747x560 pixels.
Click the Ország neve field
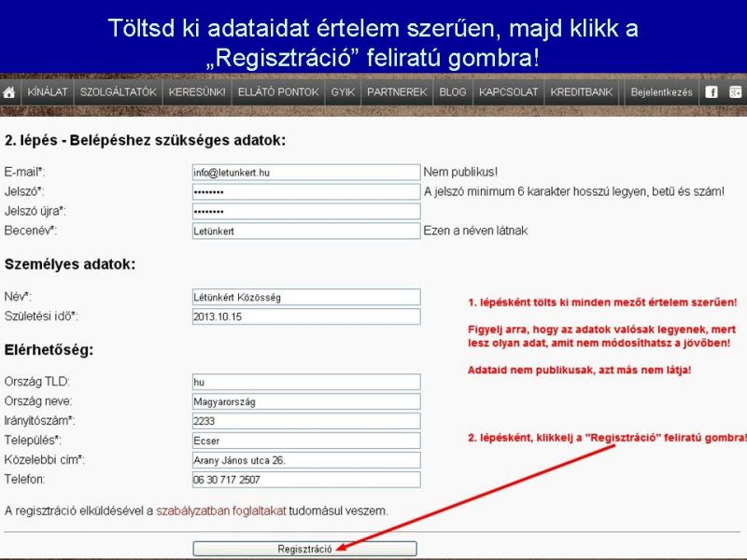[306, 401]
